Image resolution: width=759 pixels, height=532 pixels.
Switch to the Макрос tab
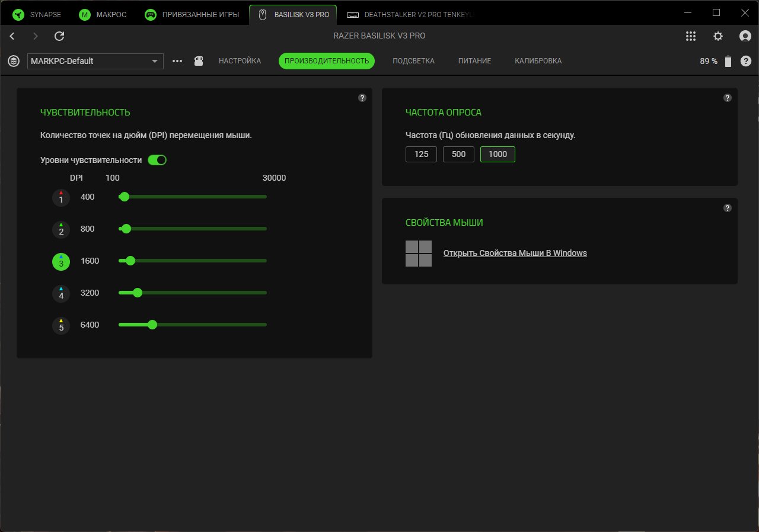[104, 14]
